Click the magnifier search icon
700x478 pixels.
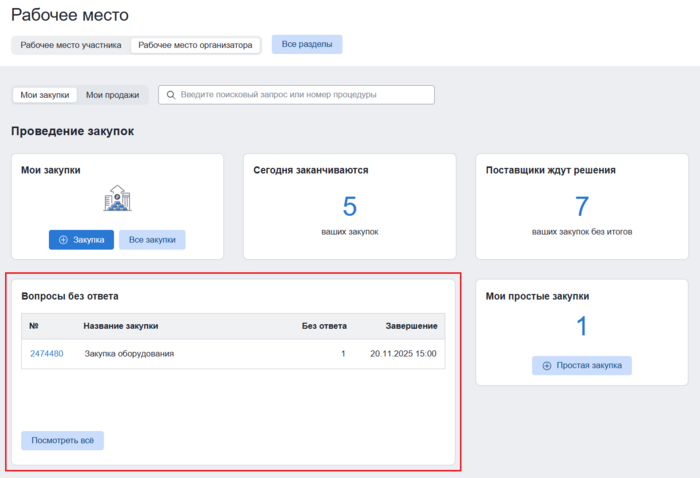coord(171,95)
